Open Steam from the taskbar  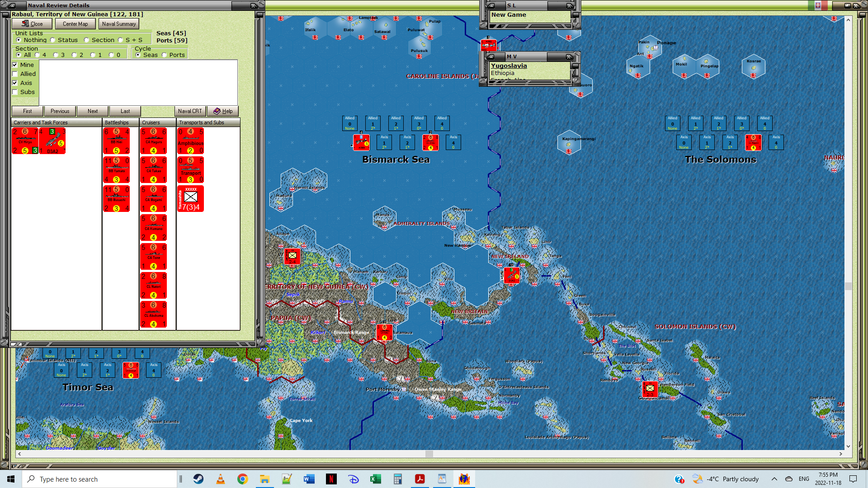(198, 479)
